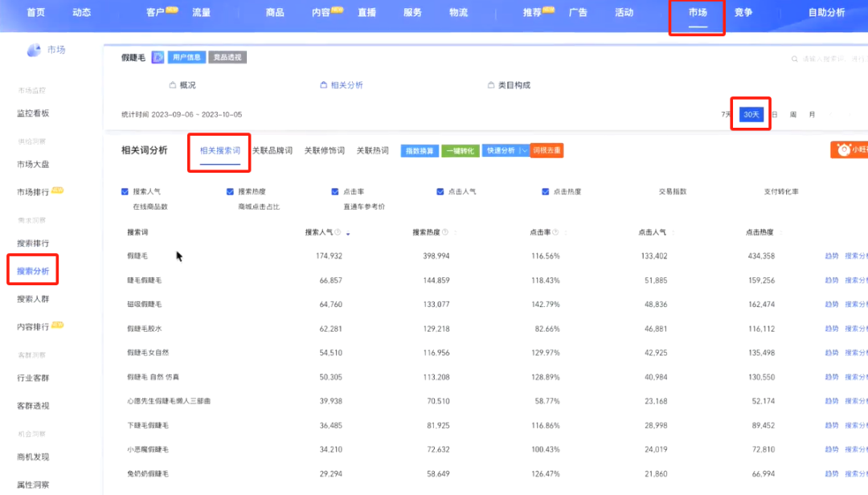Screen dimensions: 868x495
Task: Open 监控看板 in the sidebar
Action: tap(33, 113)
